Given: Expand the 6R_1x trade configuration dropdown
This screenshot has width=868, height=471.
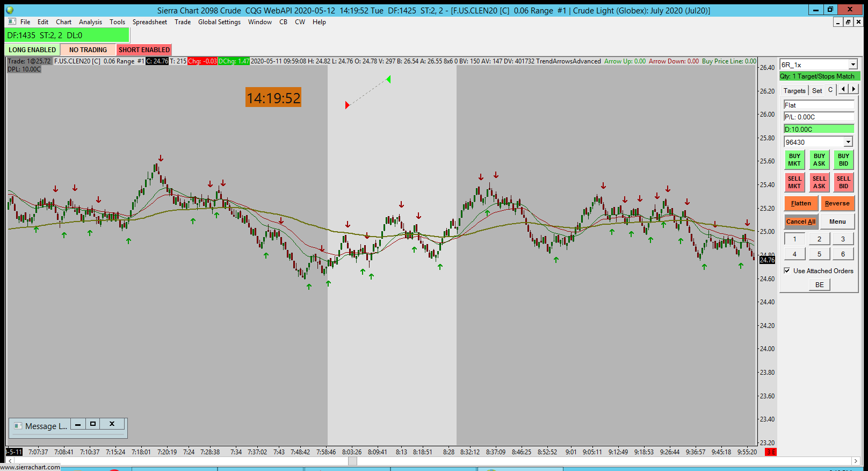Looking at the screenshot, I should coord(853,65).
